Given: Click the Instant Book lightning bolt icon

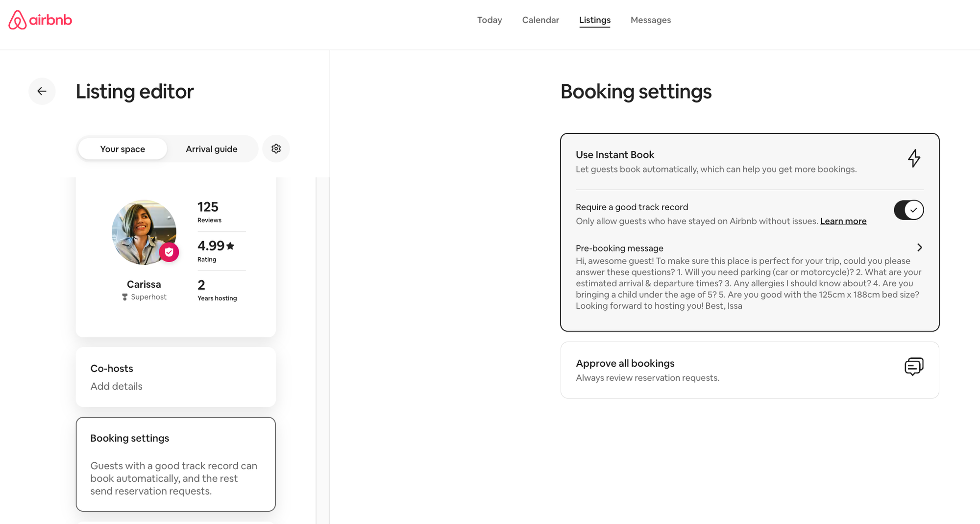Looking at the screenshot, I should click(x=914, y=158).
